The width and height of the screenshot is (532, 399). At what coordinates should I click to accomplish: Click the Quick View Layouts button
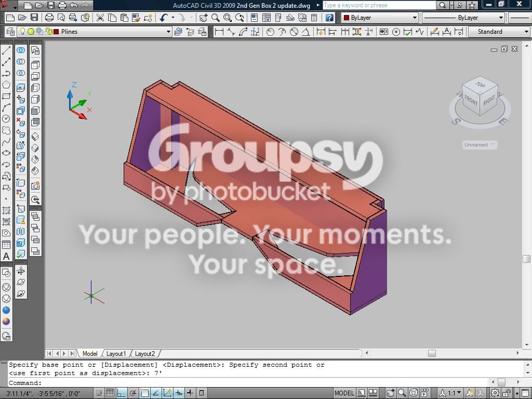[373, 393]
